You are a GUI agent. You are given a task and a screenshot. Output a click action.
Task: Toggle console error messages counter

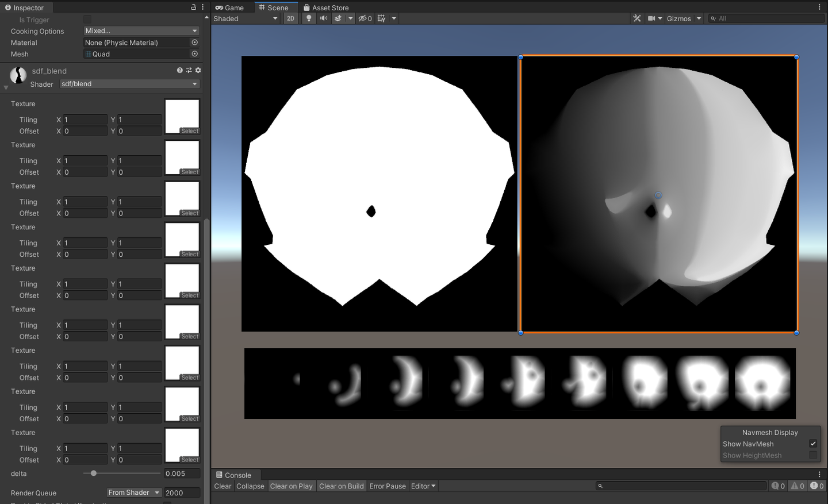pos(817,486)
